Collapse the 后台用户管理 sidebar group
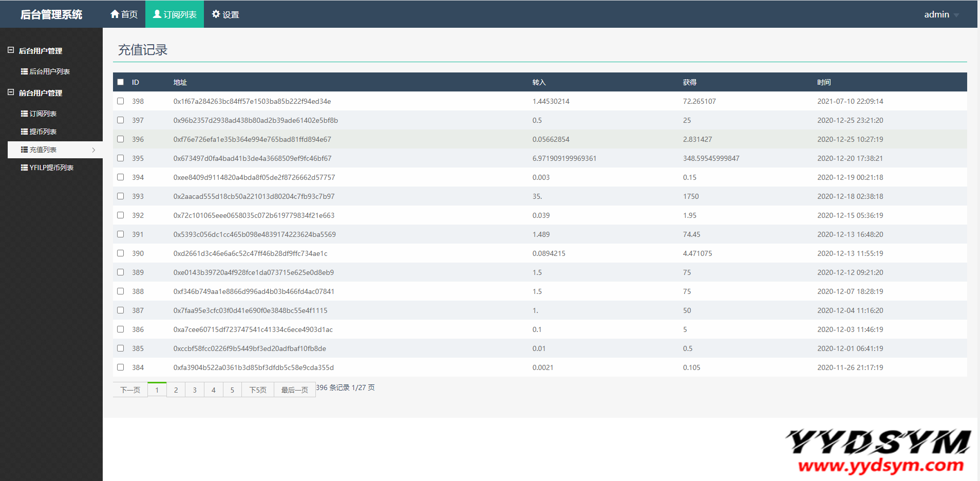The height and width of the screenshot is (481, 980). point(11,50)
